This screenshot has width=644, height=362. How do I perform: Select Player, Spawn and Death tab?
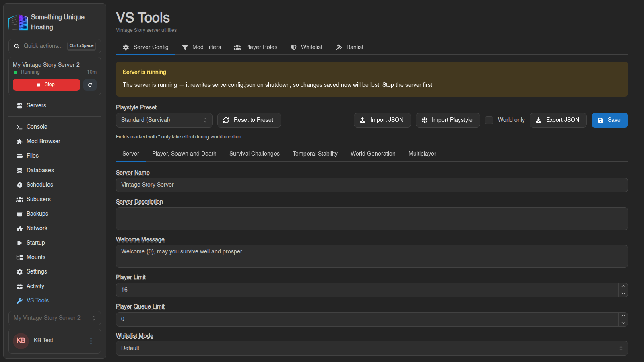[184, 154]
